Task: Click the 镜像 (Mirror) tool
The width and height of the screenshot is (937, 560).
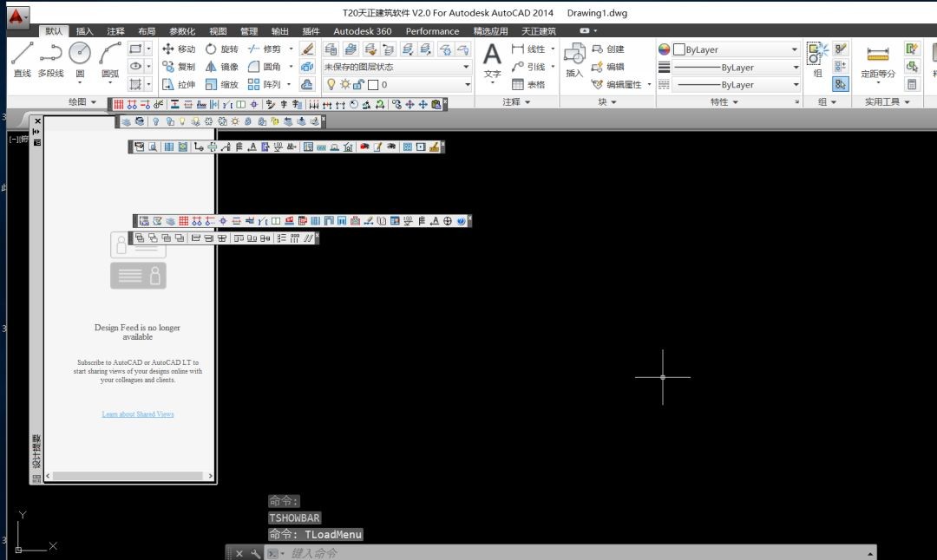Action: 221,66
